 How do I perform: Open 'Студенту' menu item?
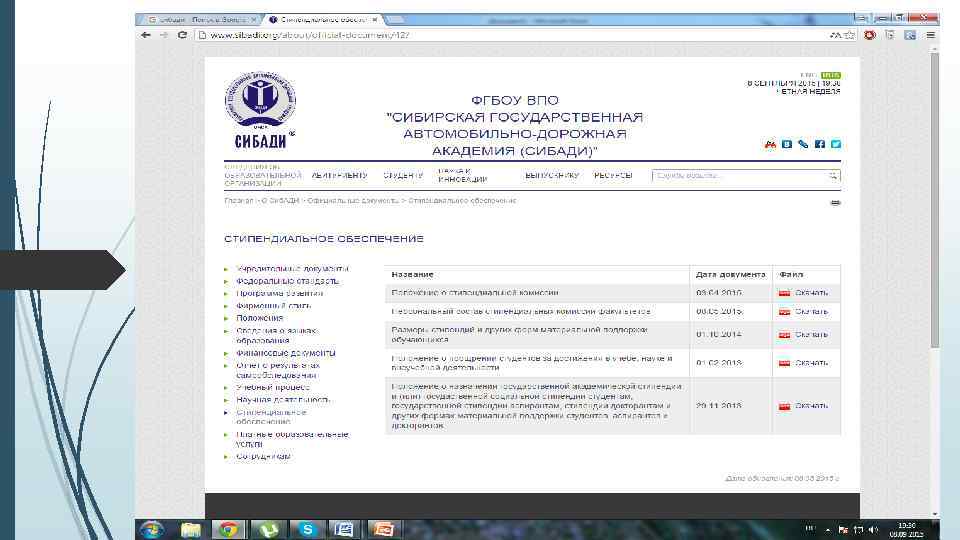click(403, 176)
